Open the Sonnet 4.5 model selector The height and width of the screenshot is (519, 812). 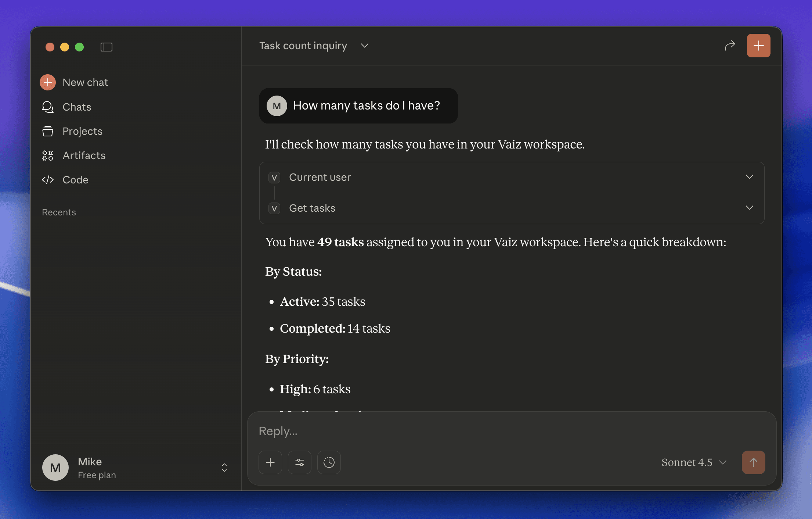pyautogui.click(x=693, y=462)
